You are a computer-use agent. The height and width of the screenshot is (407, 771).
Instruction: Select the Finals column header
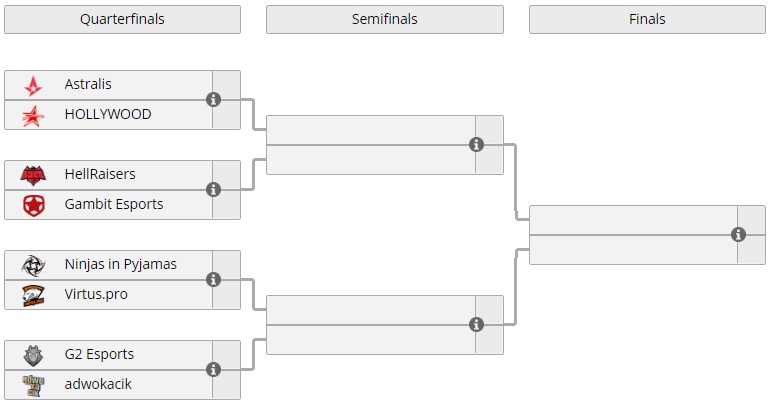tap(647, 19)
